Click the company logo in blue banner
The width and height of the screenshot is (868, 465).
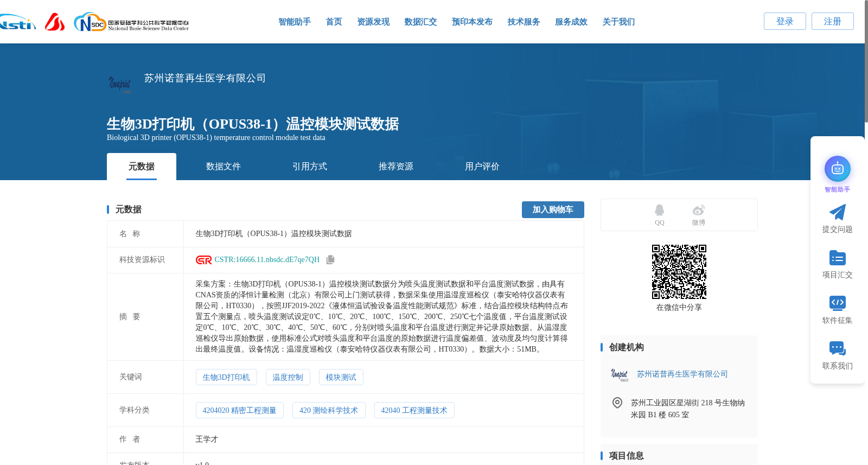(120, 84)
